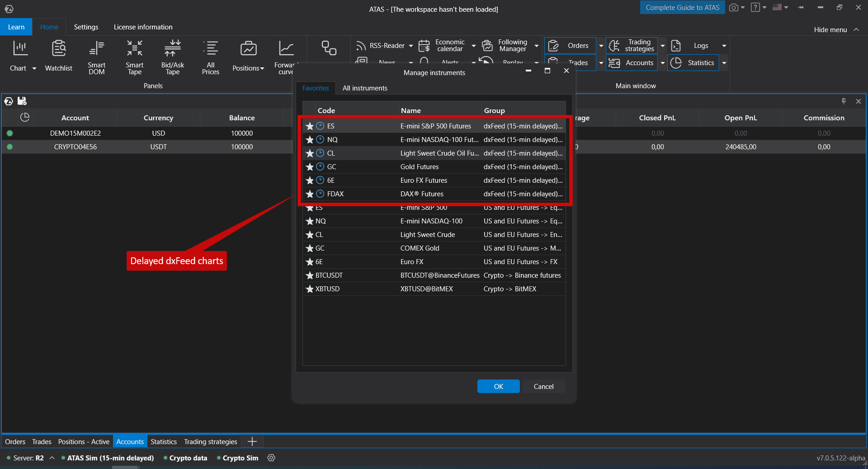Switch to All instruments tab
This screenshot has width=868, height=469.
[x=365, y=88]
